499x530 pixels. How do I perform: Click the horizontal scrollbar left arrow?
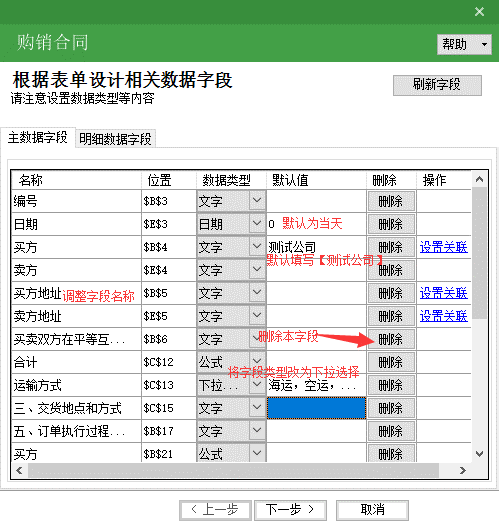20,470
